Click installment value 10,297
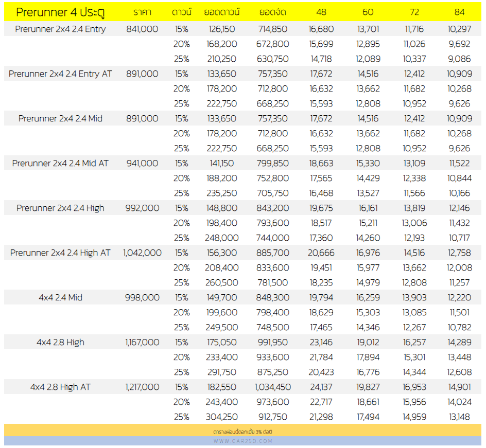 tap(459, 29)
